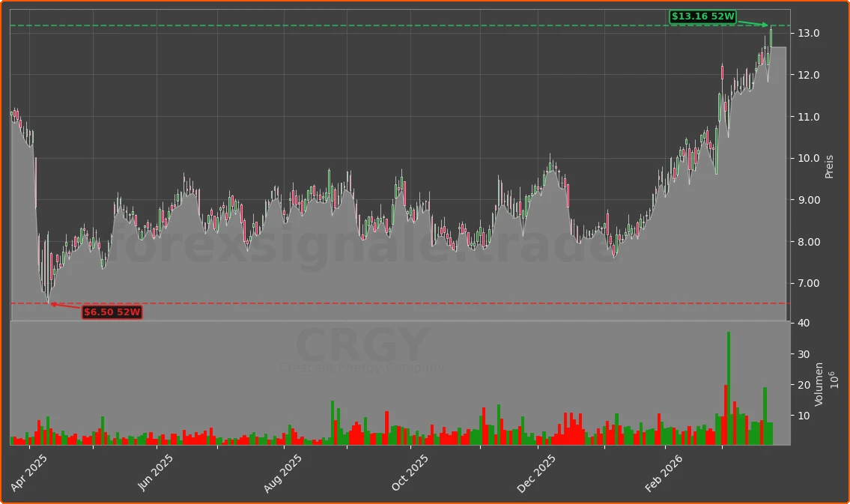The height and width of the screenshot is (504, 850).
Task: Select the Dec 2025 date label
Action: click(x=537, y=473)
